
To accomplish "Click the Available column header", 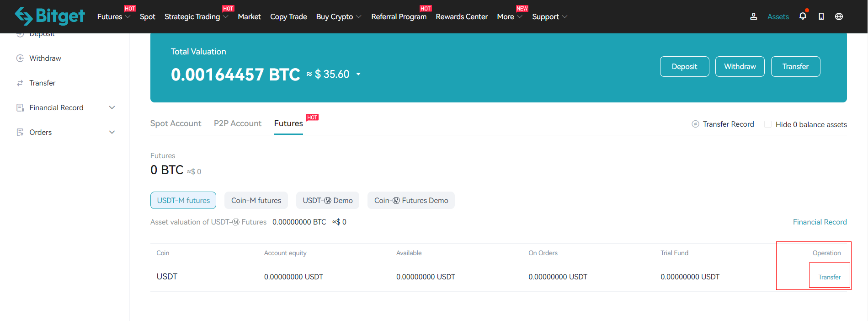I will (409, 253).
